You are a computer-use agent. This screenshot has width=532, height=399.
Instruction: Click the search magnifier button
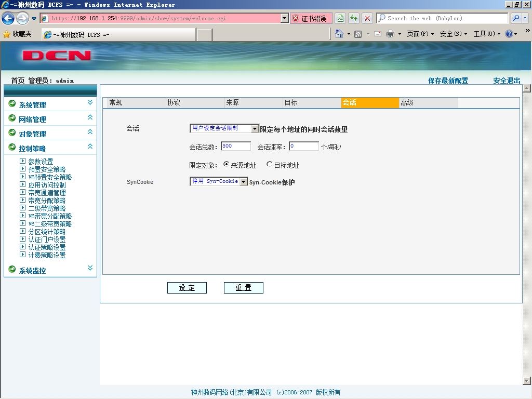pyautogui.click(x=516, y=18)
